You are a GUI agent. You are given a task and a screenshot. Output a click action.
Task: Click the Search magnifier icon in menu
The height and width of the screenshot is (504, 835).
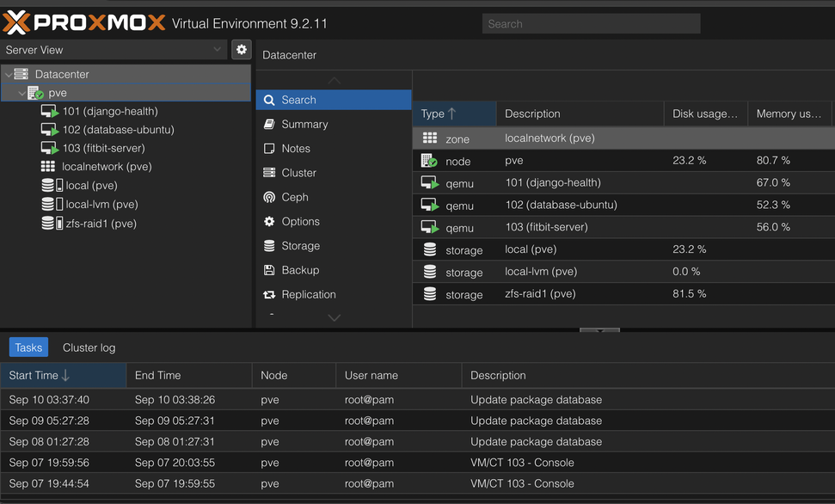click(269, 100)
